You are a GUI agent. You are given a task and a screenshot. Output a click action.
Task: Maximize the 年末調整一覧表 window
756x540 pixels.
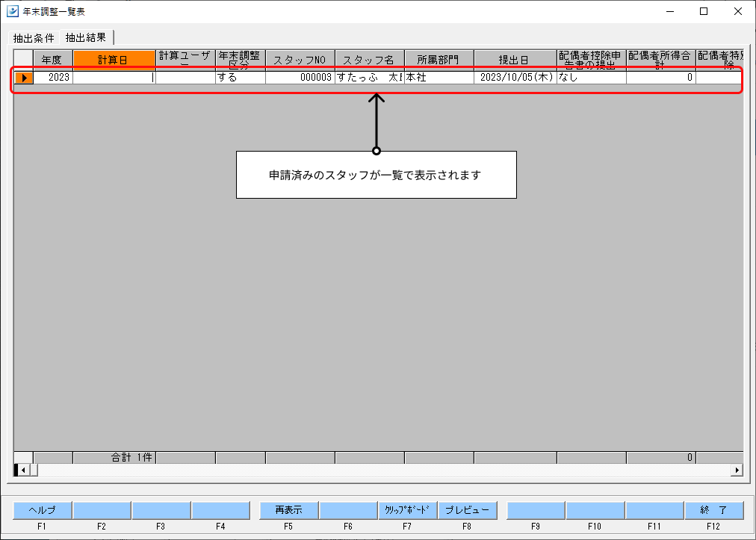pos(704,11)
